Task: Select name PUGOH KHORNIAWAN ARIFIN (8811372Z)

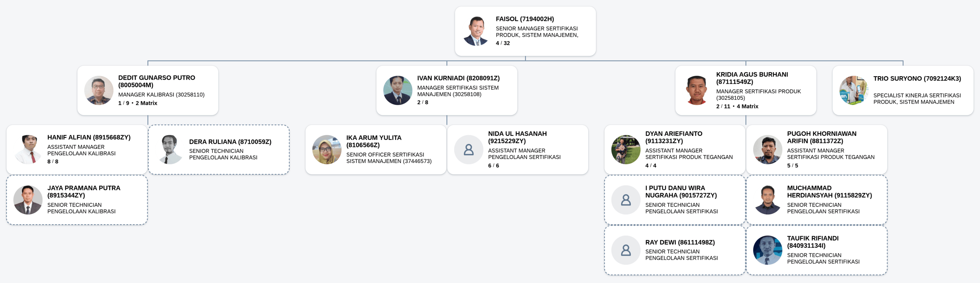Action: [x=822, y=137]
